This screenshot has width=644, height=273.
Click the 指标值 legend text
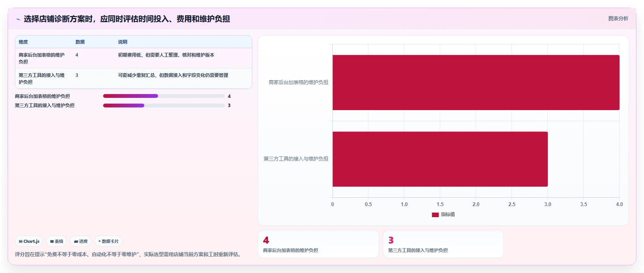click(x=448, y=214)
